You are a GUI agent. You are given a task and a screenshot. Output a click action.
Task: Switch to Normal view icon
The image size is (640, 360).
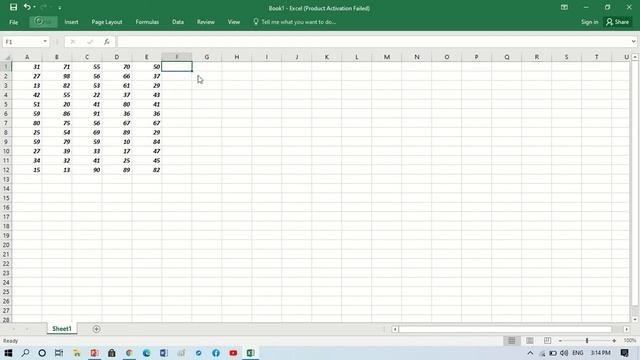pos(511,340)
